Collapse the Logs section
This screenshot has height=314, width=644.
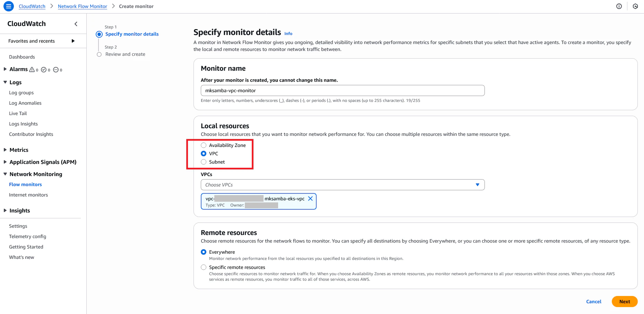[5, 82]
